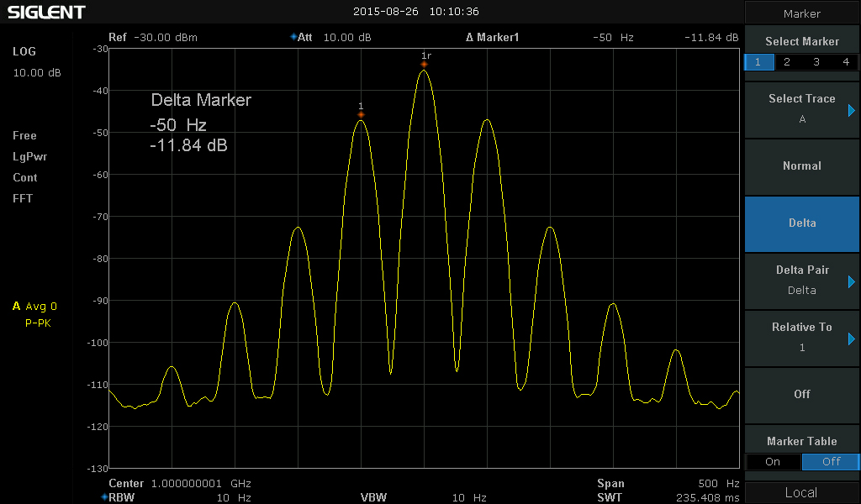Select marker 3 in Select Marker
The image size is (861, 504).
[816, 62]
